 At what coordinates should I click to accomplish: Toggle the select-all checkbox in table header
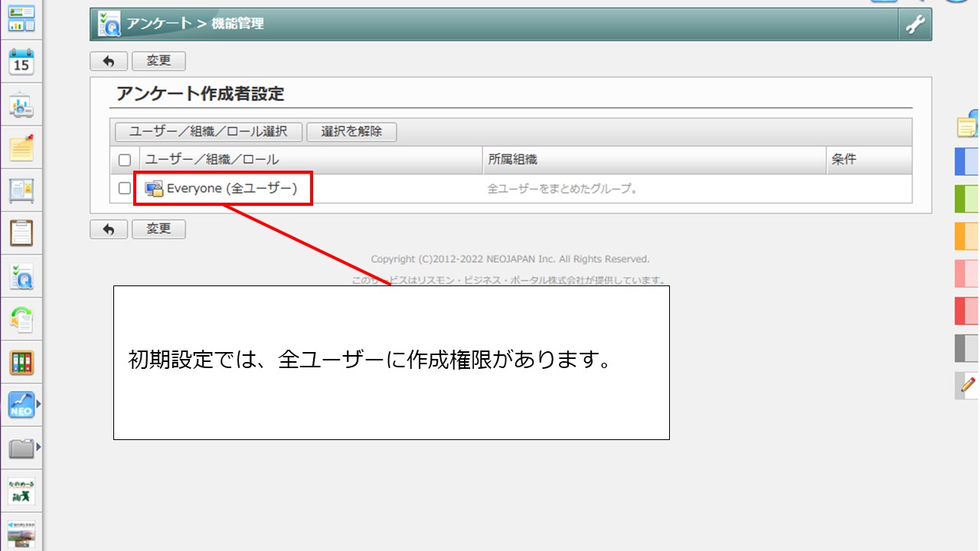[125, 161]
